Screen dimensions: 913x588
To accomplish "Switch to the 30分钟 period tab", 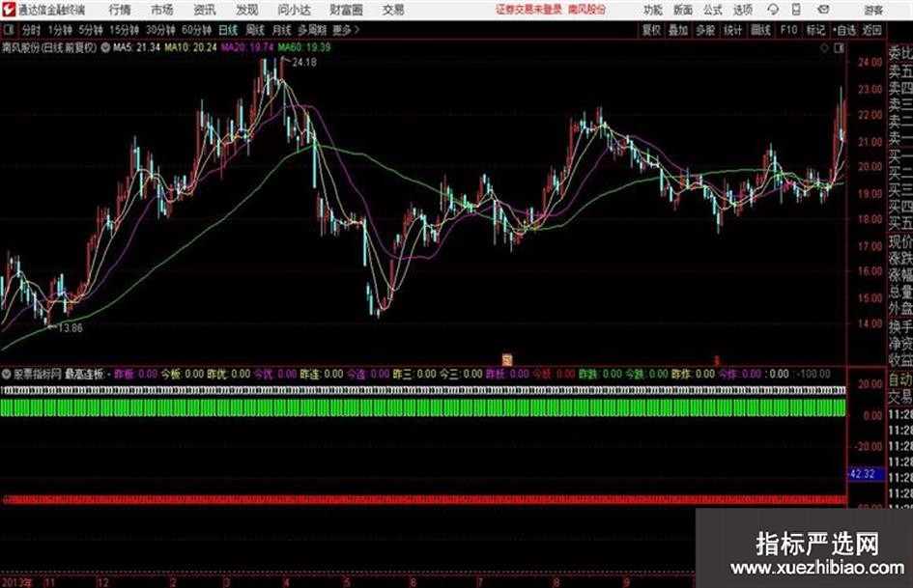I will 160,30.
